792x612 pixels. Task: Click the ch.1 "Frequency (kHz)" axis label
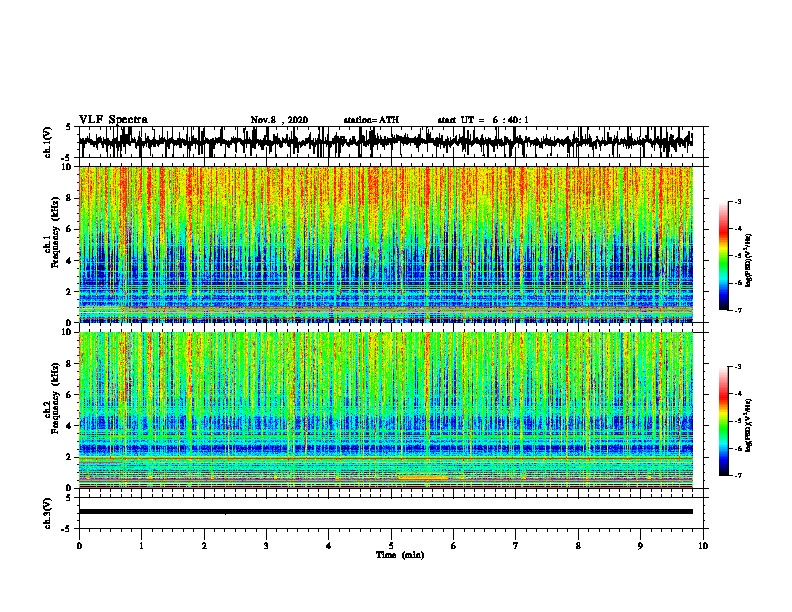point(55,233)
